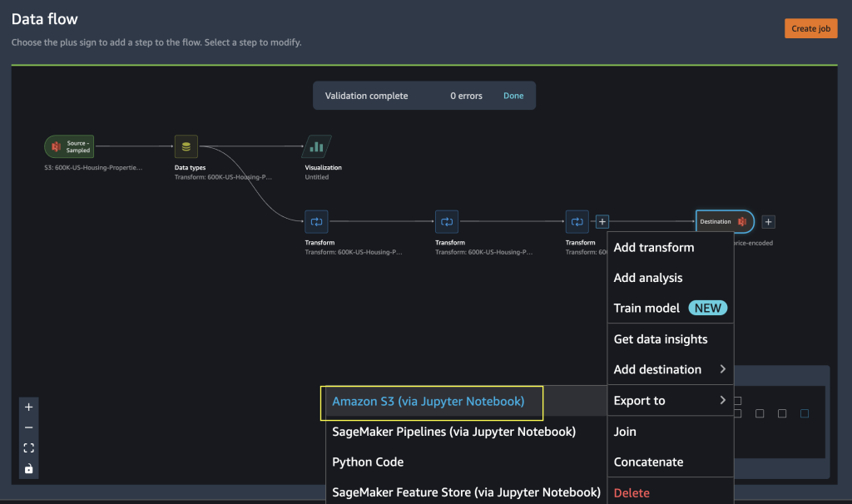Toggle canvas lock icon
This screenshot has width=852, height=504.
tap(29, 469)
